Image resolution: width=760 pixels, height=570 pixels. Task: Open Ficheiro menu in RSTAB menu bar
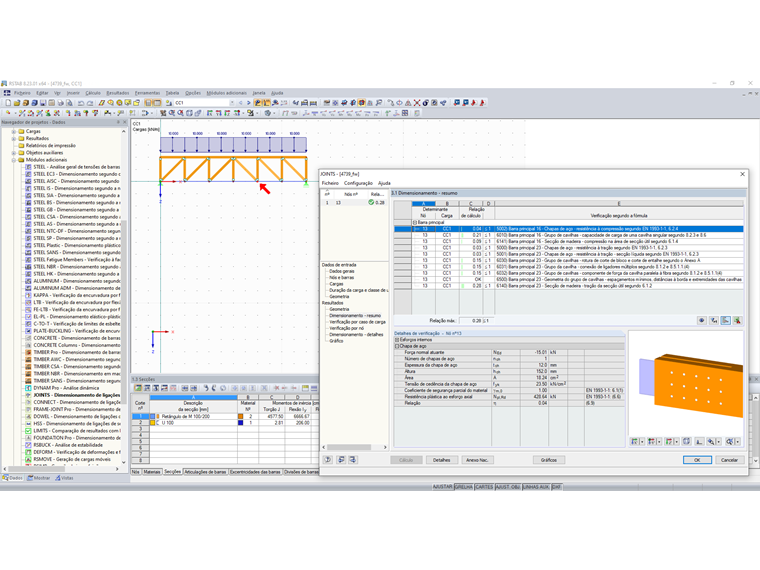click(x=22, y=93)
